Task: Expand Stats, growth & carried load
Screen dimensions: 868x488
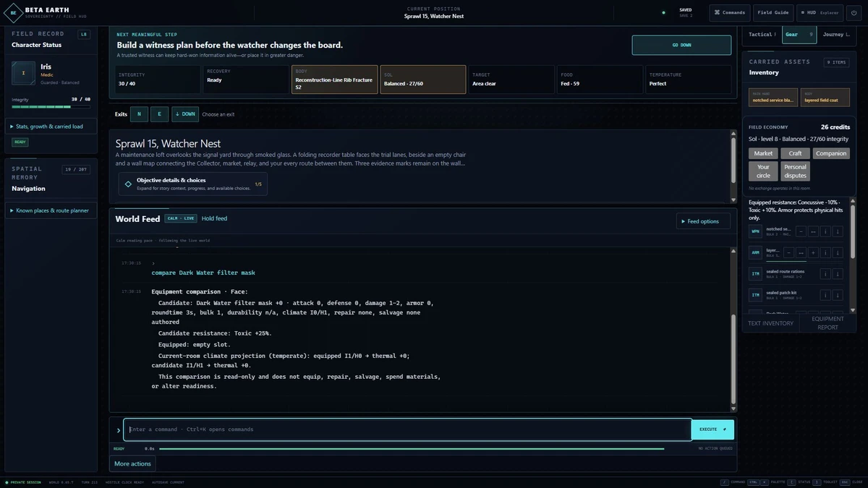Action: point(51,127)
